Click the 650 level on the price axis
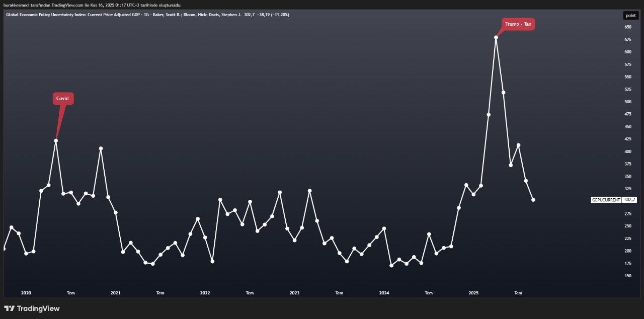644x319 pixels. pyautogui.click(x=628, y=27)
